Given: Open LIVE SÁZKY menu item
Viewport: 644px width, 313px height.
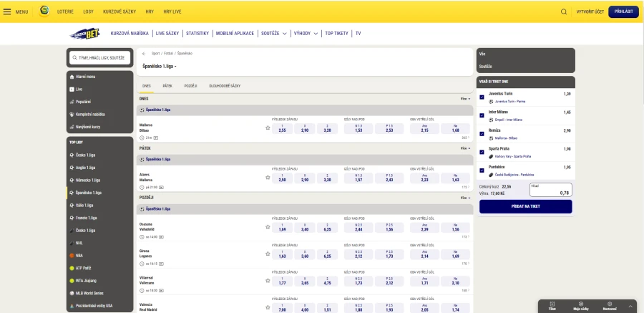Looking at the screenshot, I should pos(167,34).
